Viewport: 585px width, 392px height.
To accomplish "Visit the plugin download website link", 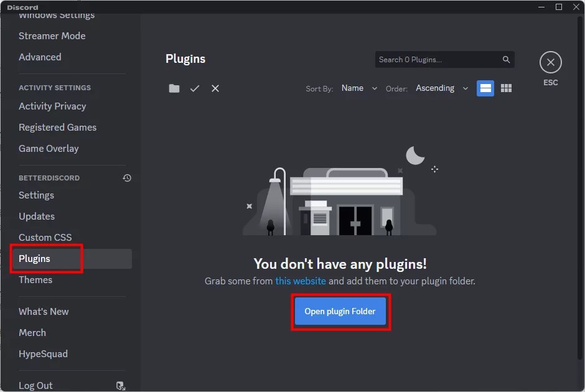I will [x=301, y=281].
